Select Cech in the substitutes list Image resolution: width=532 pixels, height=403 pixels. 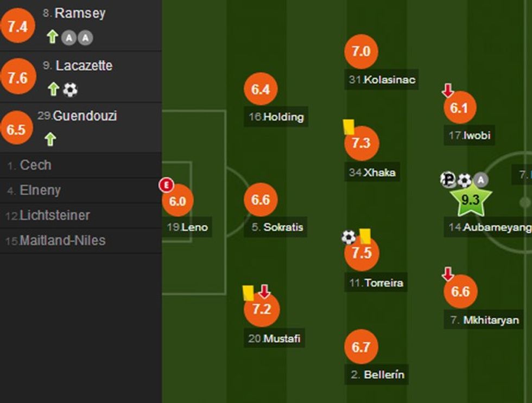36,165
